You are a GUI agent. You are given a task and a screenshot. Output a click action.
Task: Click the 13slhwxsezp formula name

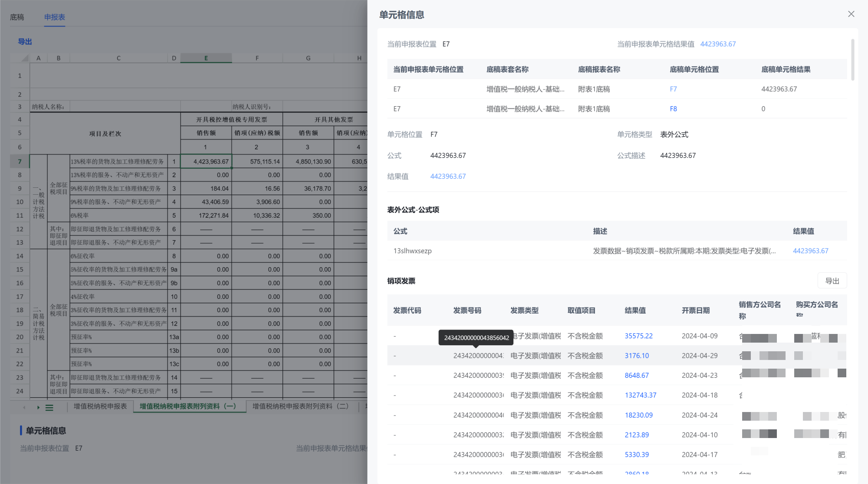pos(412,251)
